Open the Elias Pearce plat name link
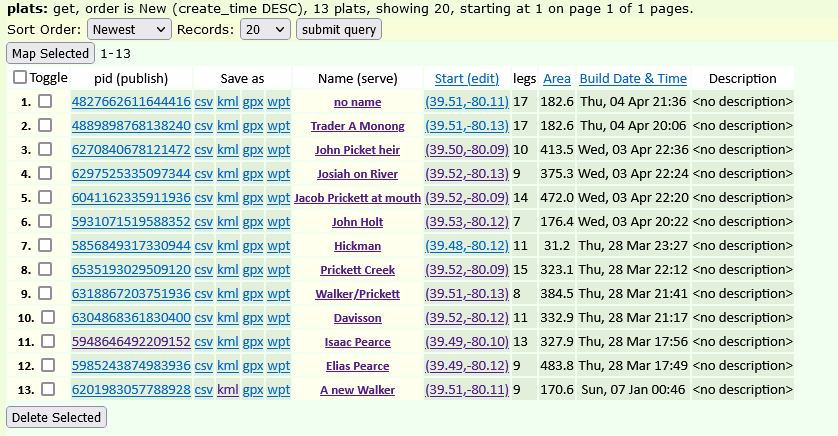This screenshot has height=436, width=838. pyautogui.click(x=357, y=366)
